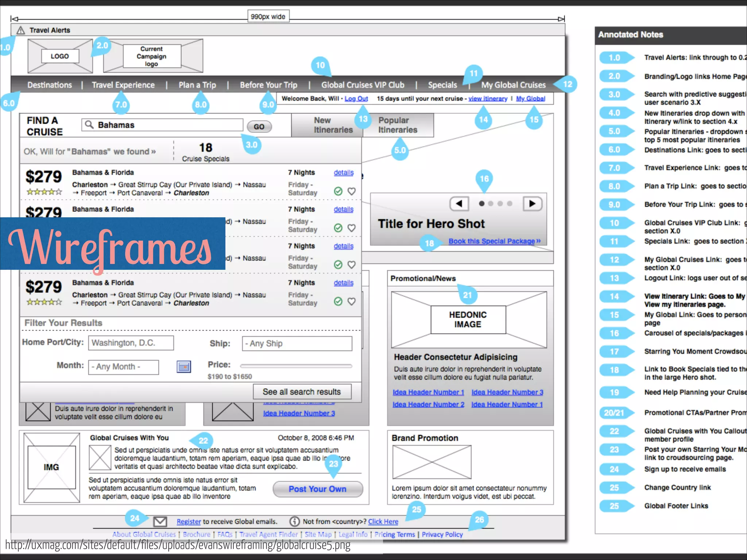747x560 pixels.
Task: Click the Travel Alerts warning triangle icon
Action: (21, 30)
